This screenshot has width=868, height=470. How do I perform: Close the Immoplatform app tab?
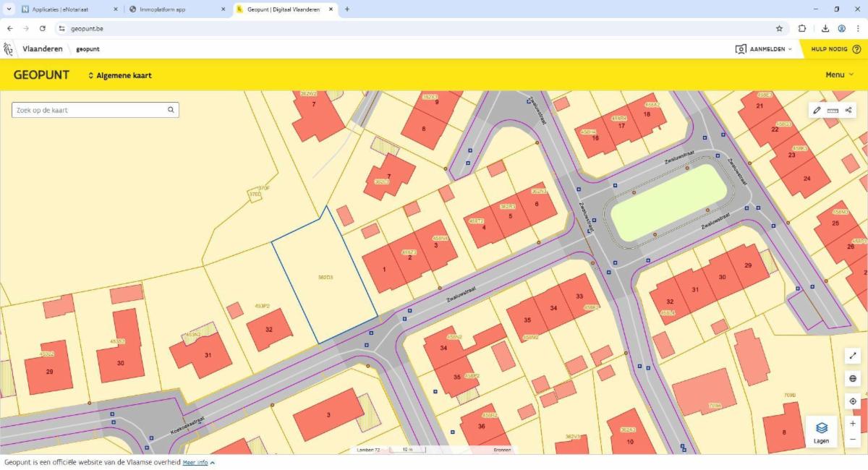pyautogui.click(x=223, y=9)
